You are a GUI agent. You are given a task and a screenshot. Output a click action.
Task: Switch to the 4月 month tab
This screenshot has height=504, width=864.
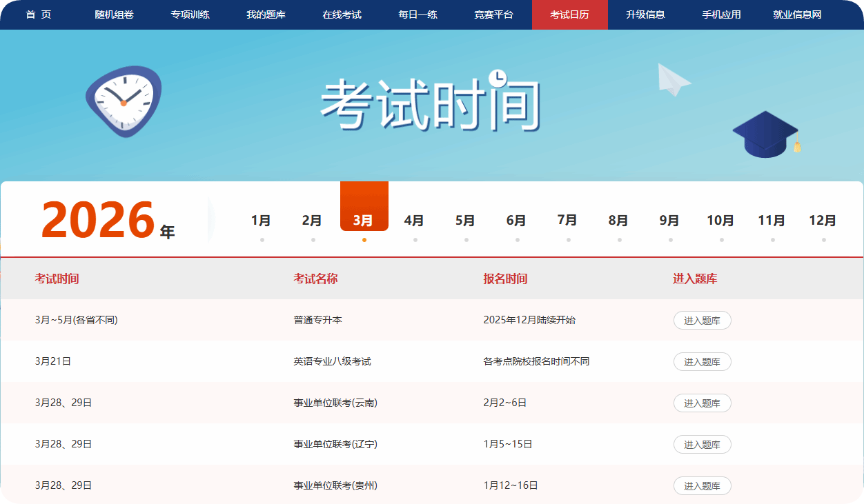[414, 221]
